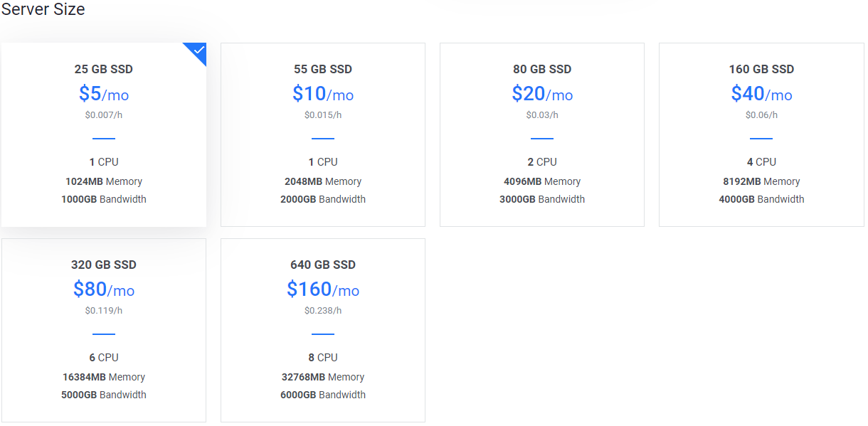868x426 pixels.
Task: Click the 32768MB Memory spec
Action: coord(323,377)
